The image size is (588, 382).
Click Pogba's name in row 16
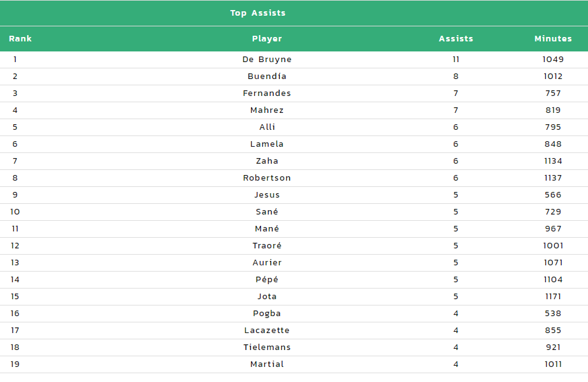point(267,314)
